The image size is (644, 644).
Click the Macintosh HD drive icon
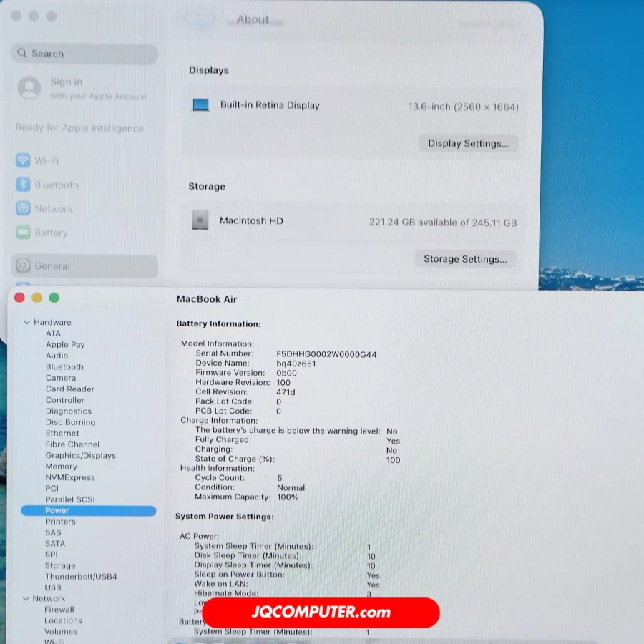tap(200, 220)
